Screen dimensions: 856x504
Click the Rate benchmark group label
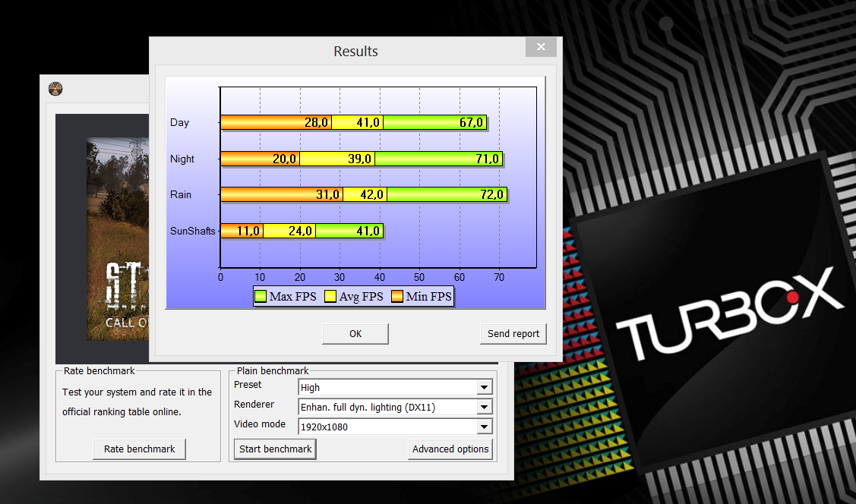(99, 371)
